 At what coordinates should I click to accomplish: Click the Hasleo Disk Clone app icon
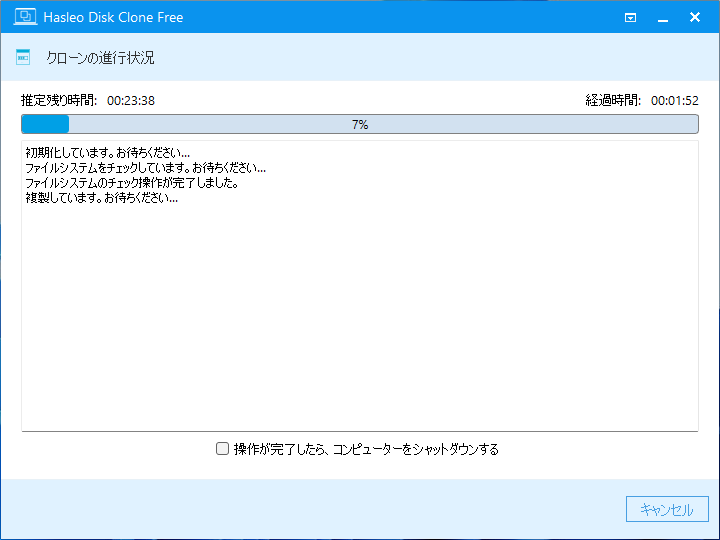(25, 17)
